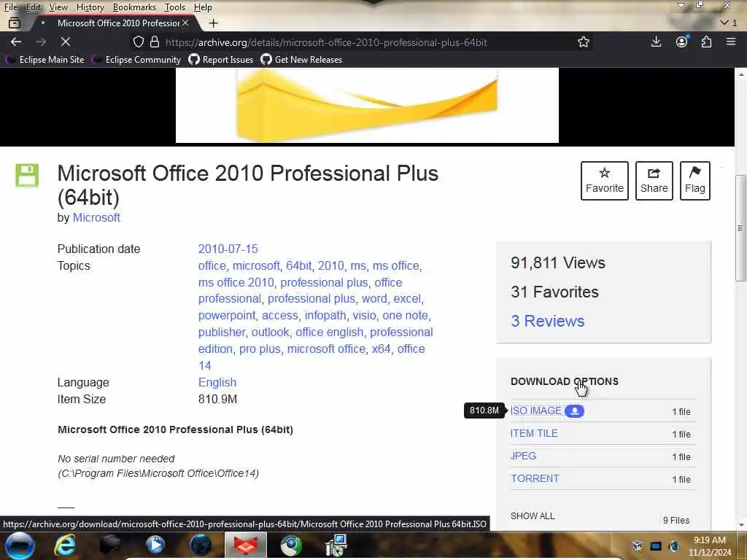This screenshot has width=747, height=560.
Task: Click SHOW ALL files link
Action: click(x=533, y=516)
